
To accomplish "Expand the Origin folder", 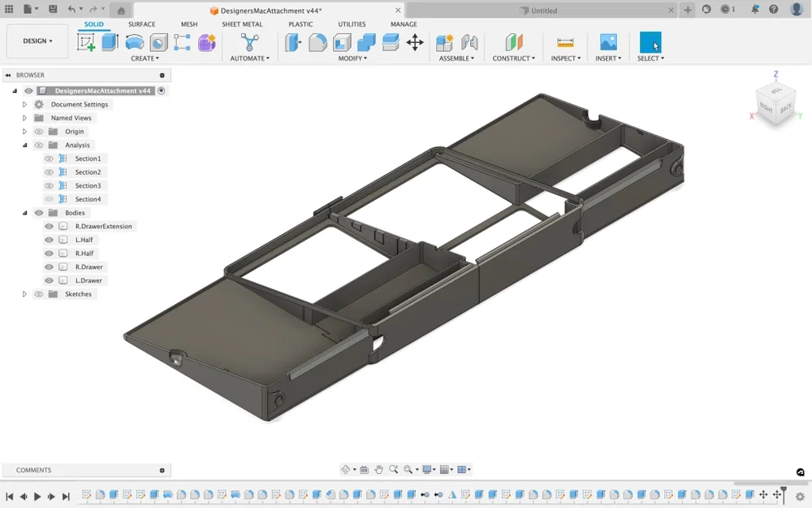I will tap(24, 132).
